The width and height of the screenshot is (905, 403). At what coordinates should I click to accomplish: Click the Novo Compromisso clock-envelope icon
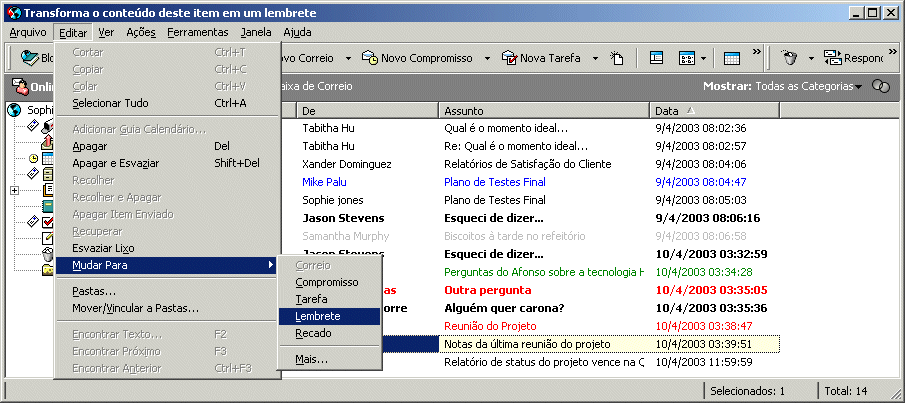click(x=370, y=58)
